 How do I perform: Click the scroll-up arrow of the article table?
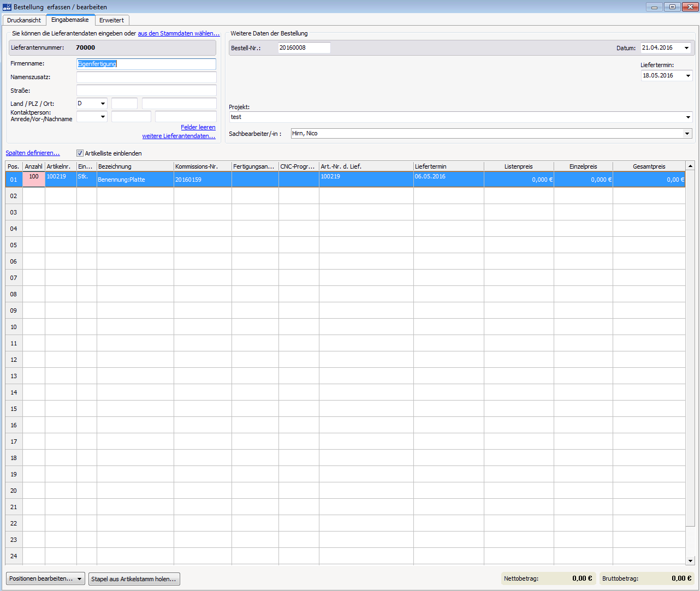pyautogui.click(x=690, y=166)
